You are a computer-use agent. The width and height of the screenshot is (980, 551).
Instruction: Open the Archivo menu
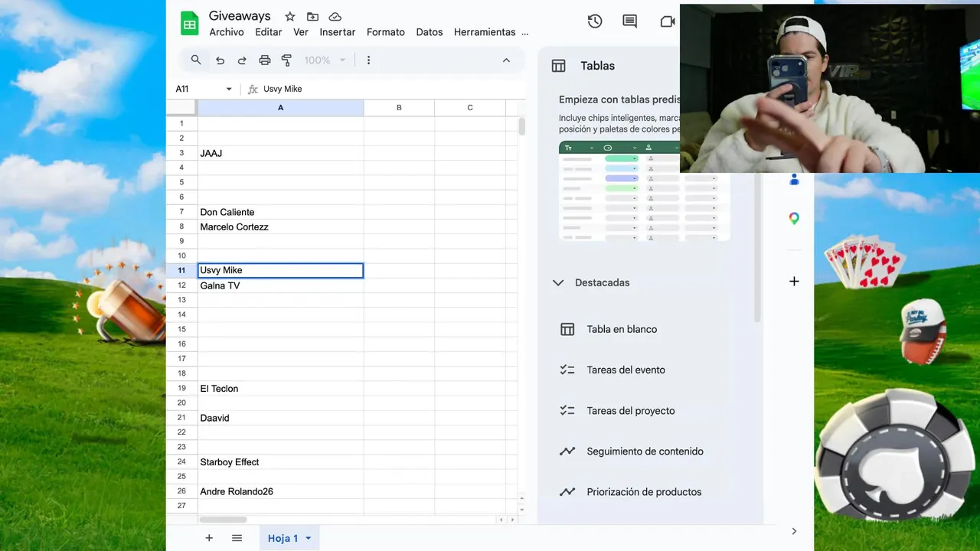coord(227,32)
